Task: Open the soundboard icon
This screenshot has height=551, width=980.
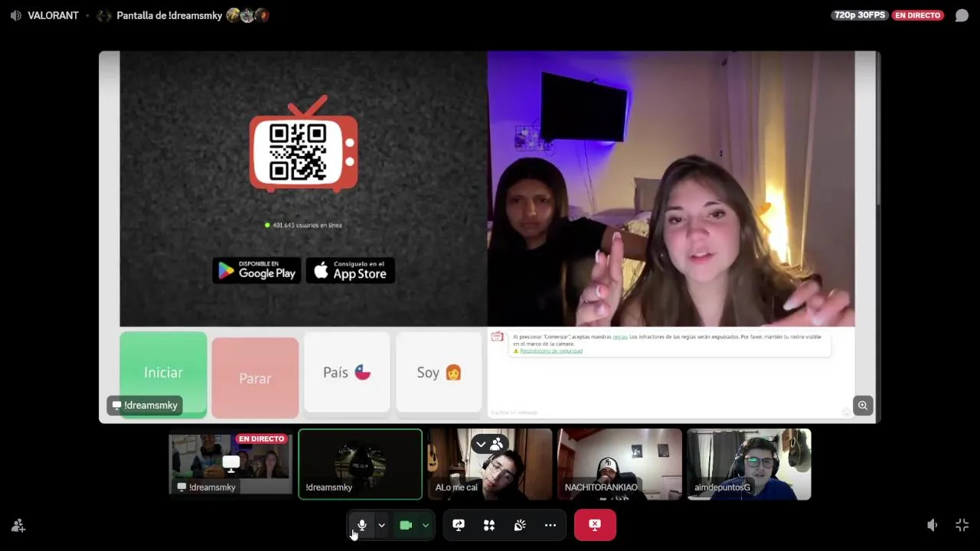Action: coord(520,525)
